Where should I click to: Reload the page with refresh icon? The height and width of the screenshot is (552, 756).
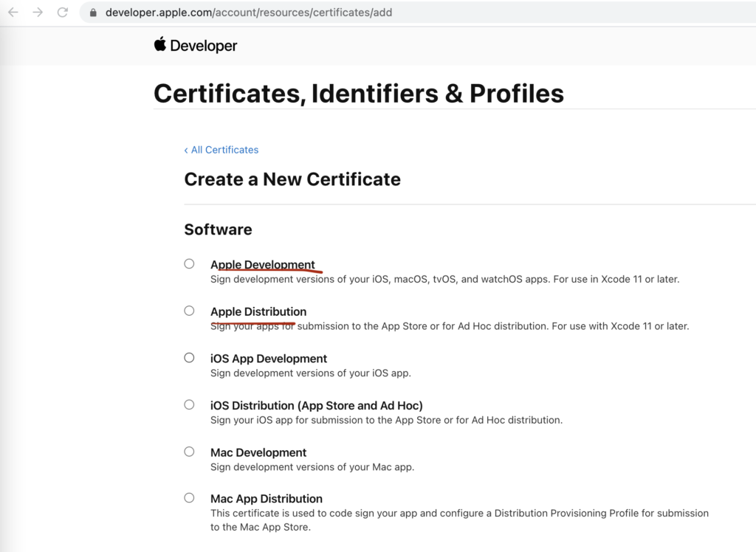coord(63,13)
